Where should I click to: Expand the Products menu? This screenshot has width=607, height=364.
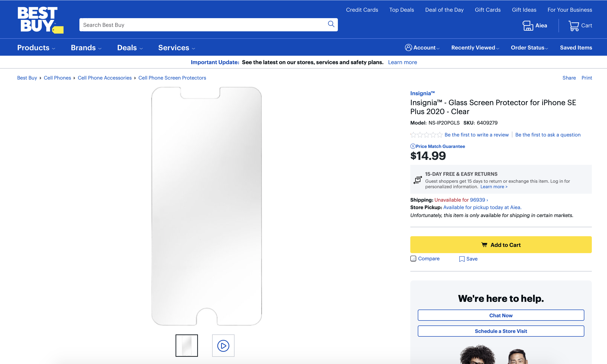[36, 47]
